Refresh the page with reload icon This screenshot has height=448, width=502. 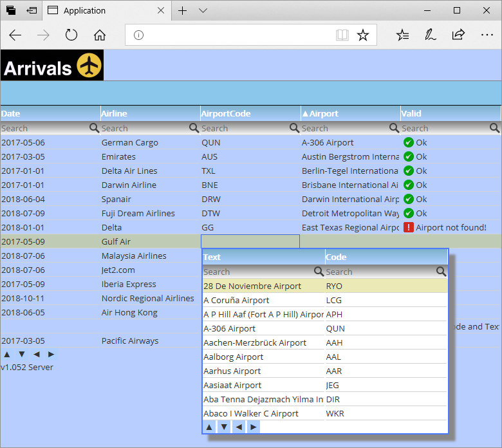(71, 35)
